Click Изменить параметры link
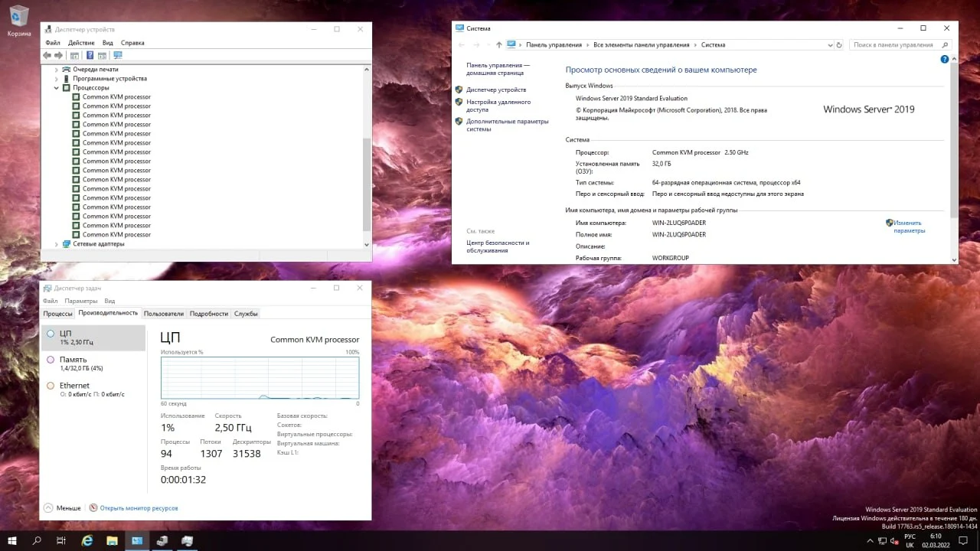This screenshot has width=980, height=551. click(910, 227)
